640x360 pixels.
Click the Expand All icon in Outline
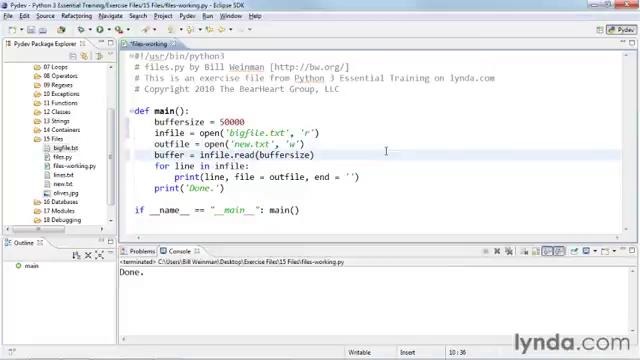(x=99, y=256)
